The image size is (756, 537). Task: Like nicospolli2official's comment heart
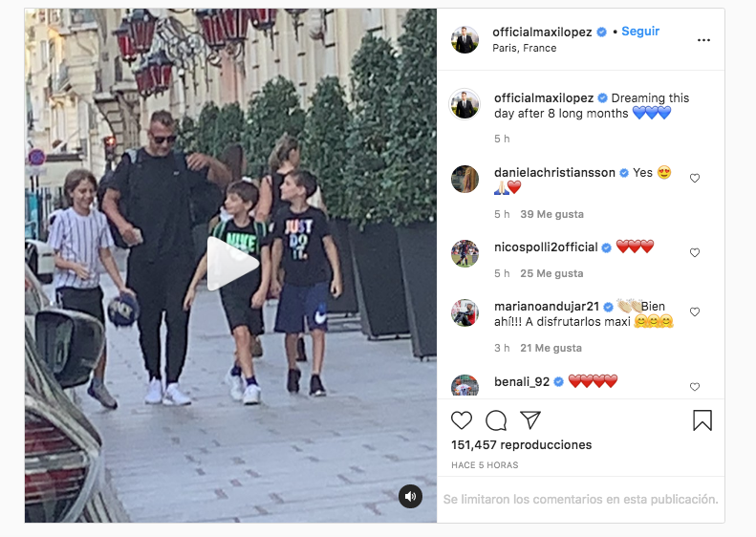[694, 252]
